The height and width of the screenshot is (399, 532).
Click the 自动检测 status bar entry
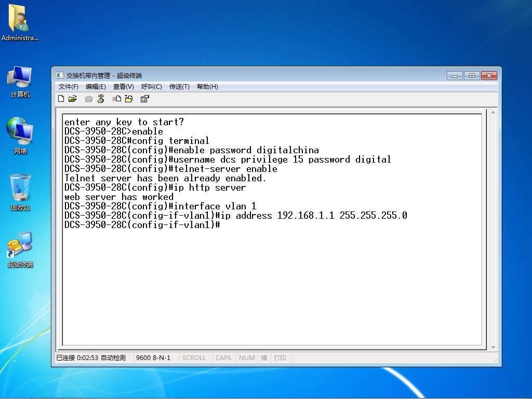[113, 357]
